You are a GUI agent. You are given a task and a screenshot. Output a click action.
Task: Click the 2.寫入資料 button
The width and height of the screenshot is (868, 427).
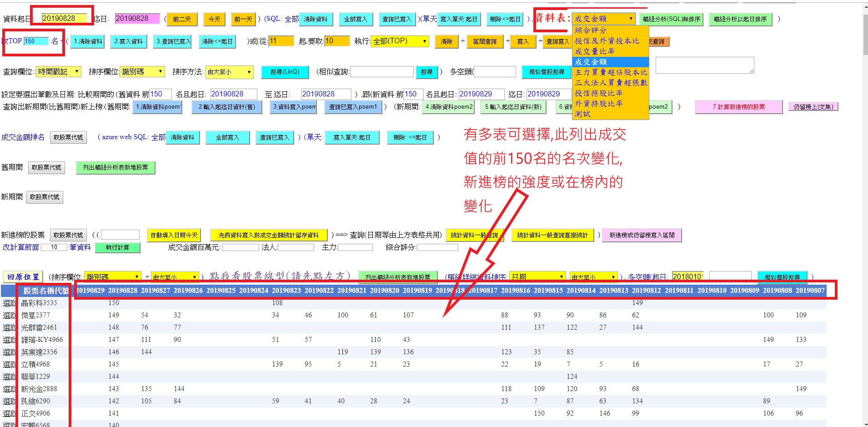(x=129, y=41)
